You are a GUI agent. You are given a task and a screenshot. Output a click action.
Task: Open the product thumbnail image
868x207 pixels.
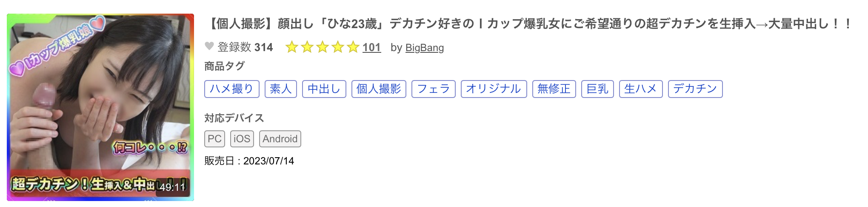[x=100, y=98]
